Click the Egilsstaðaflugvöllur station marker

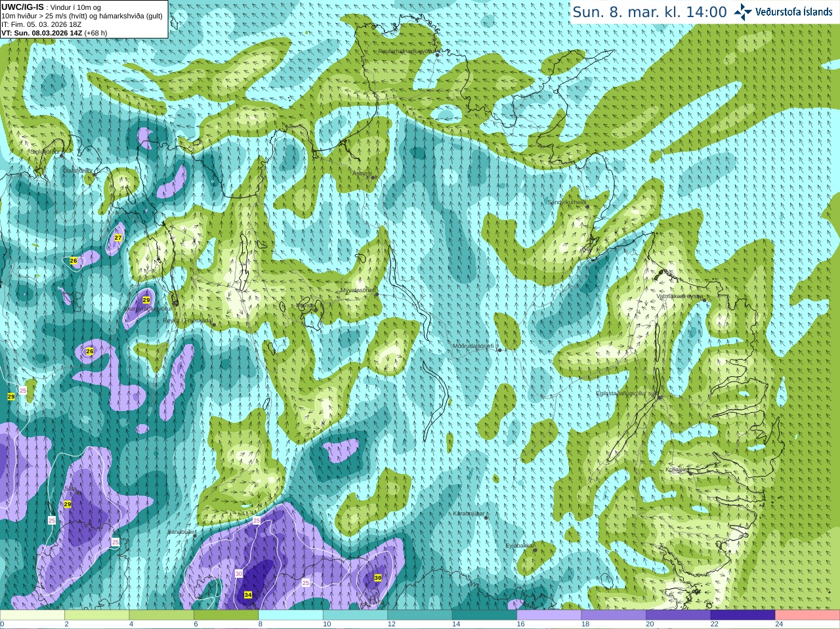[x=660, y=397]
